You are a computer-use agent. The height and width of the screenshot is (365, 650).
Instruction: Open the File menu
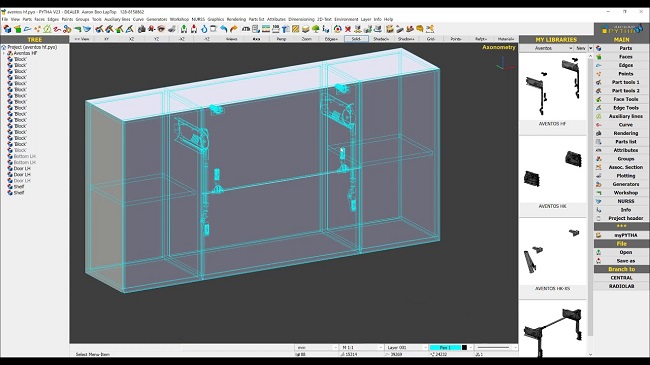5,19
